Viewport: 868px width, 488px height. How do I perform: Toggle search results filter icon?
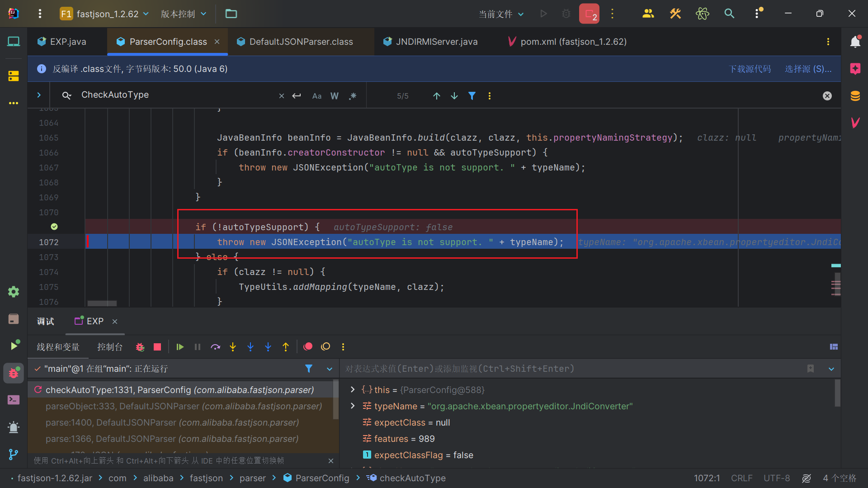472,96
